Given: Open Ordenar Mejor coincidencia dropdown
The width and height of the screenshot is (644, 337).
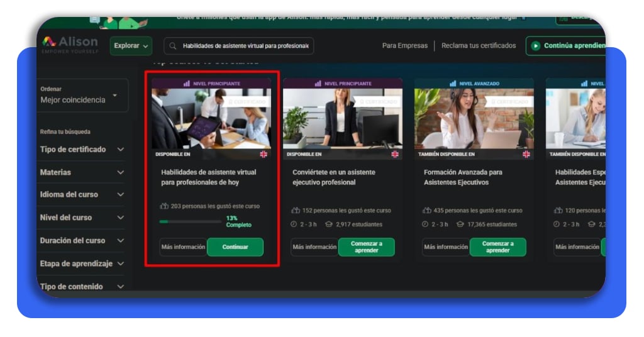Looking at the screenshot, I should pos(82,95).
